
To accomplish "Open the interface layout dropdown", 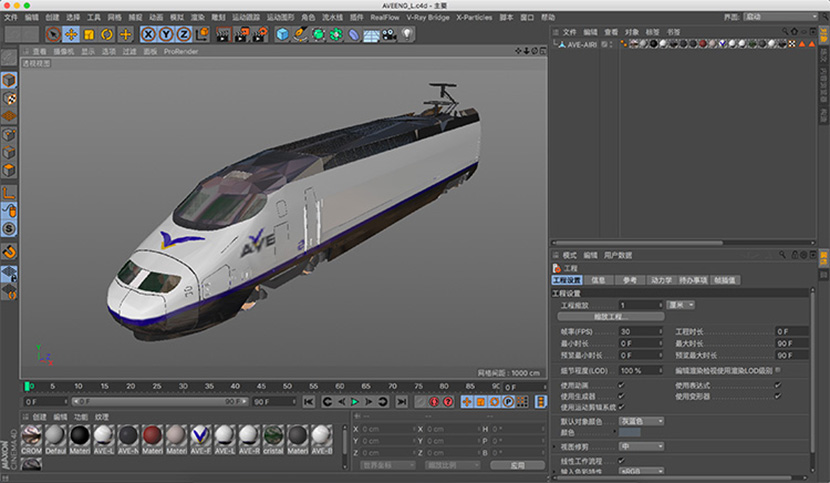I will [781, 17].
